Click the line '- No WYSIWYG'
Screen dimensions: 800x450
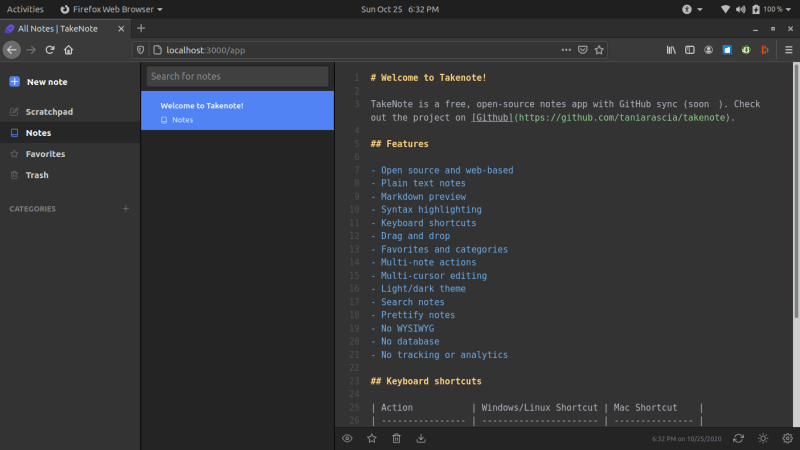402,329
